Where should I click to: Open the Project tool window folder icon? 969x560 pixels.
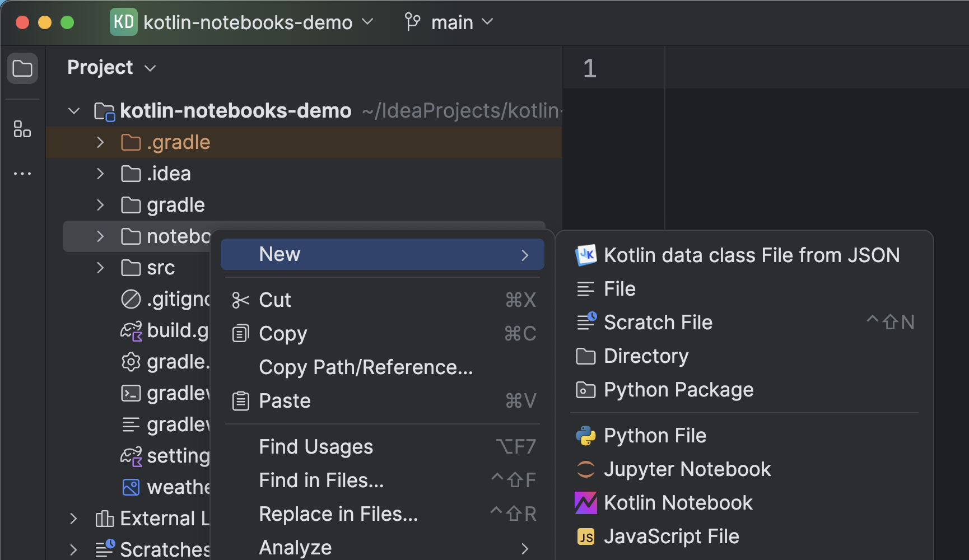(x=22, y=68)
